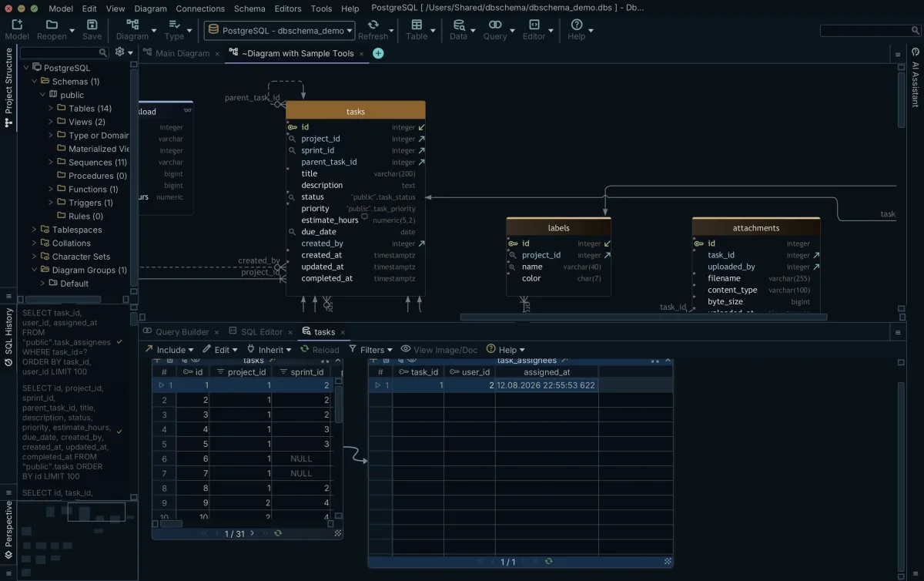924x581 pixels.
Task: Open the Schema menu
Action: click(249, 8)
